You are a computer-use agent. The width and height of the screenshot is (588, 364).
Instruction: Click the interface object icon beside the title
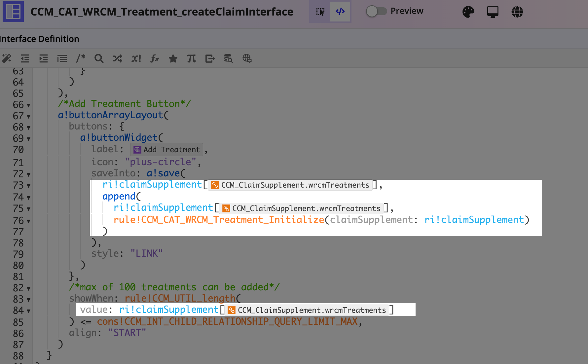pos(13,12)
